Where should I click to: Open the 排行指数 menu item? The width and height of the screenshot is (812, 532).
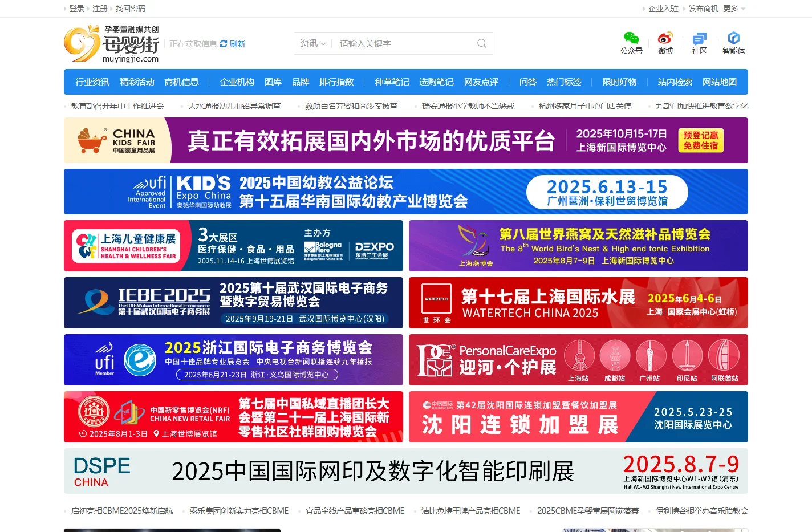tap(336, 82)
